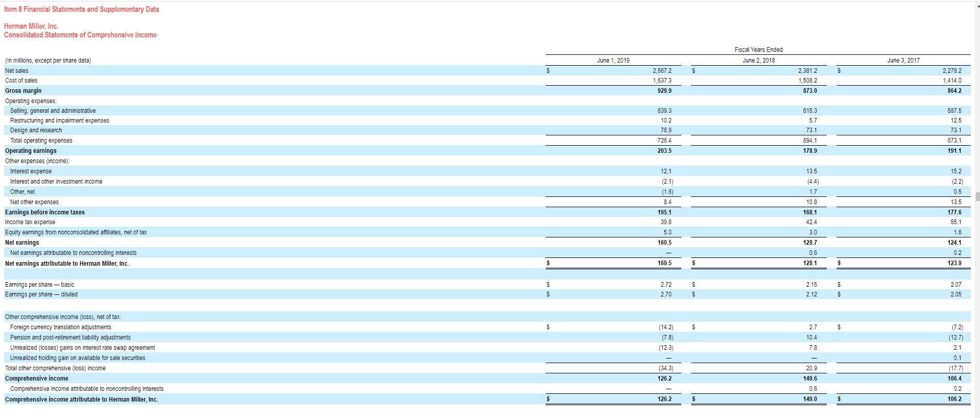This screenshot has height=418, width=980.
Task: Click 'Interest and other investment income' label
Action: 56,182
